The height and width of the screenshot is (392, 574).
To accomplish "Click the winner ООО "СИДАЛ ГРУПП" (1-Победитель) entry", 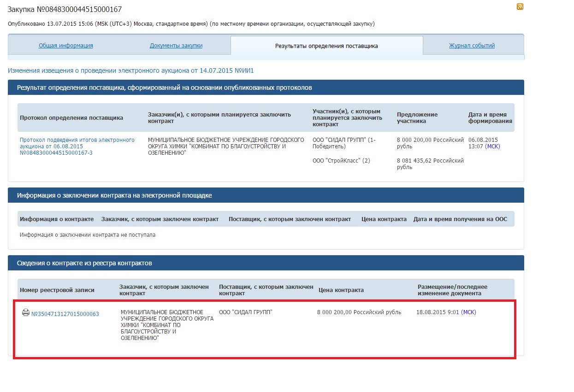I will click(x=344, y=143).
